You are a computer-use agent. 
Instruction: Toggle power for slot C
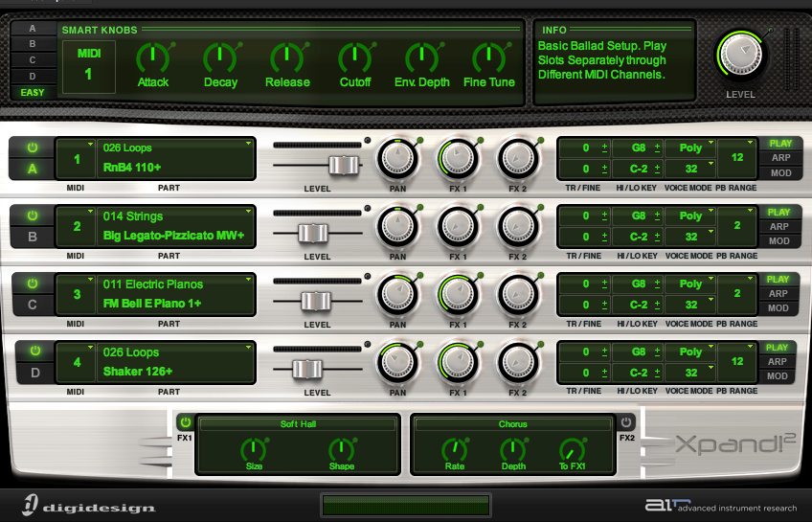[33, 284]
